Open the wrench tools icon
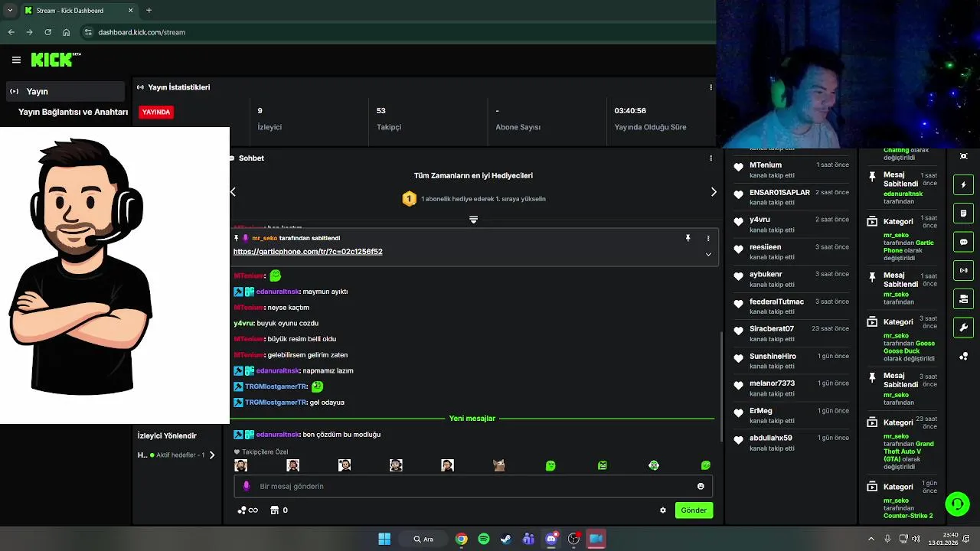The image size is (980, 551). (963, 328)
